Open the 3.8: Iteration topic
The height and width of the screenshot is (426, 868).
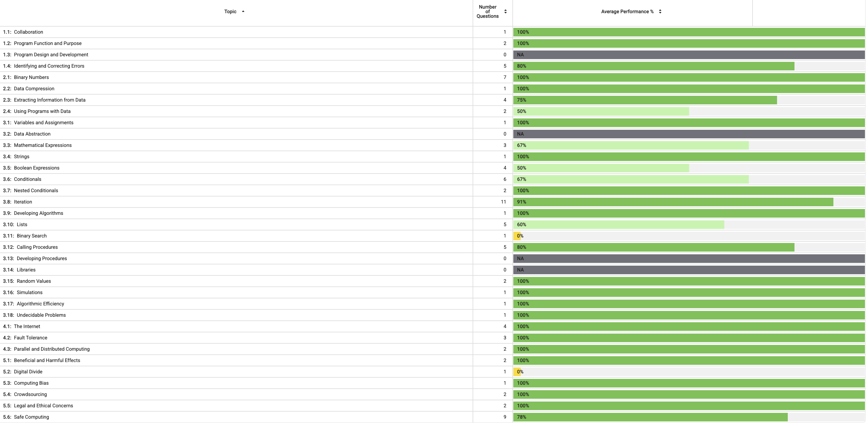23,202
